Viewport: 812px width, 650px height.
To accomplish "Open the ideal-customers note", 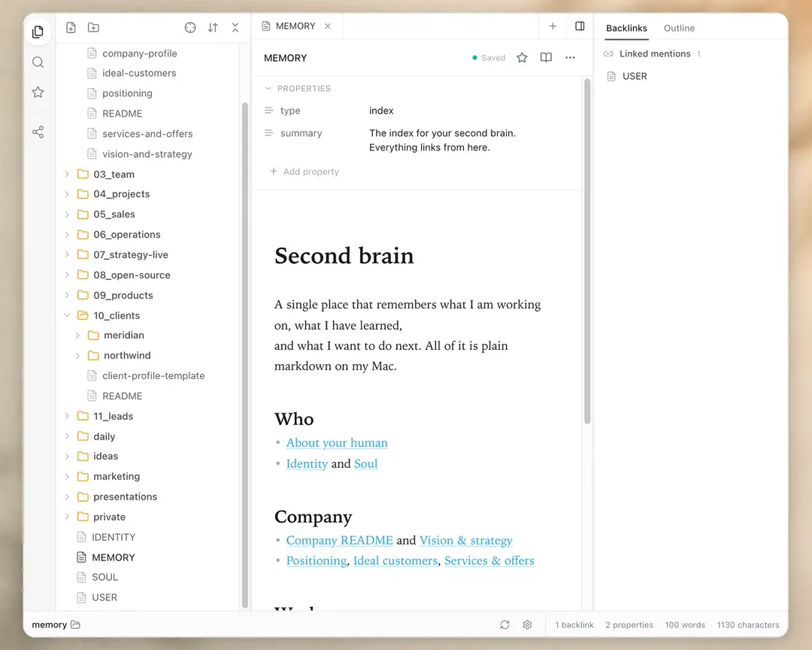I will tap(139, 73).
